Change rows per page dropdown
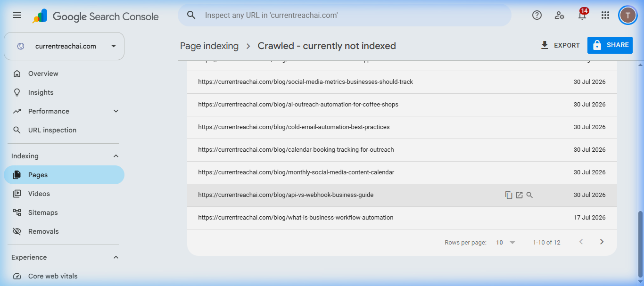The height and width of the screenshot is (286, 644). [x=506, y=243]
